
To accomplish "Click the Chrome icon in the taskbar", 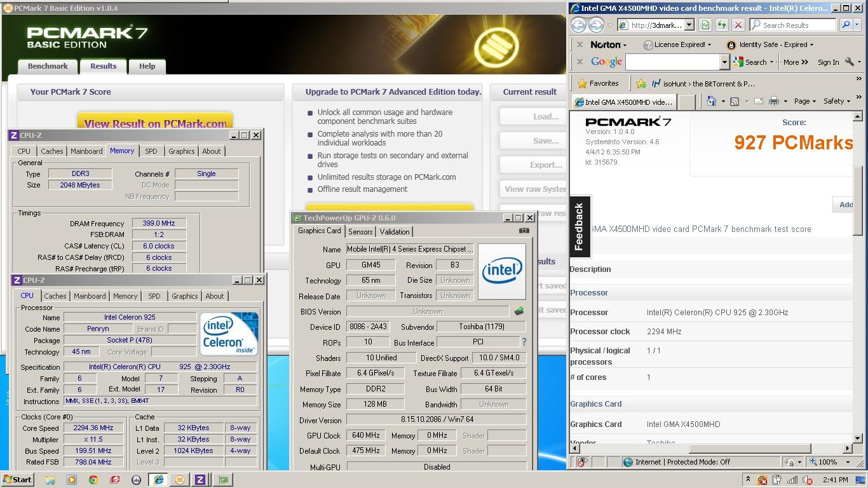I will pos(93,480).
